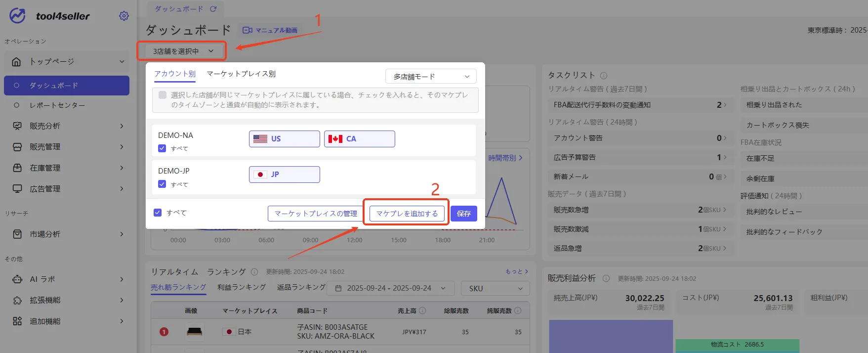Click the tool4seller logo icon
The width and height of the screenshot is (868, 353).
17,16
